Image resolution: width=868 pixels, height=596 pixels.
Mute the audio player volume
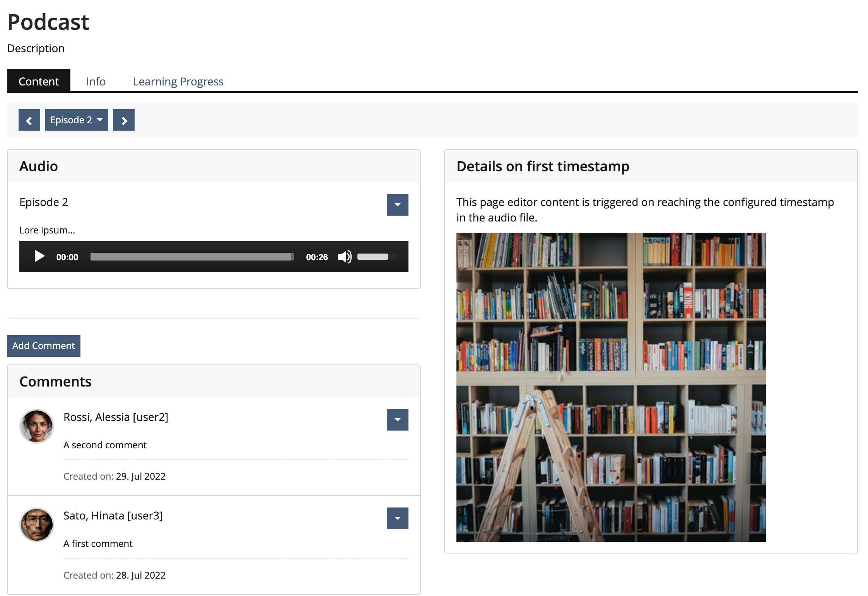(344, 257)
